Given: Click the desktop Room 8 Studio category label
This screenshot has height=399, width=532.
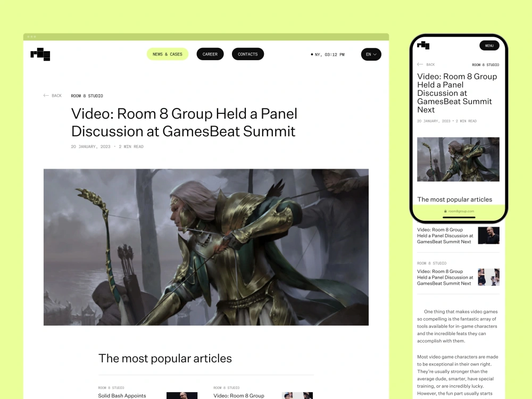Looking at the screenshot, I should click(x=87, y=96).
